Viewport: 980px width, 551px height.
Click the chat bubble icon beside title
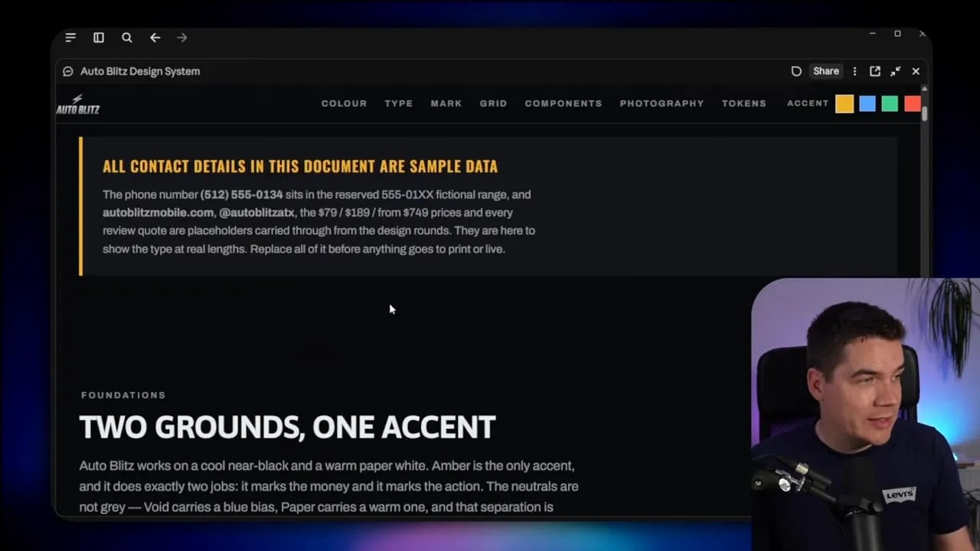[68, 71]
